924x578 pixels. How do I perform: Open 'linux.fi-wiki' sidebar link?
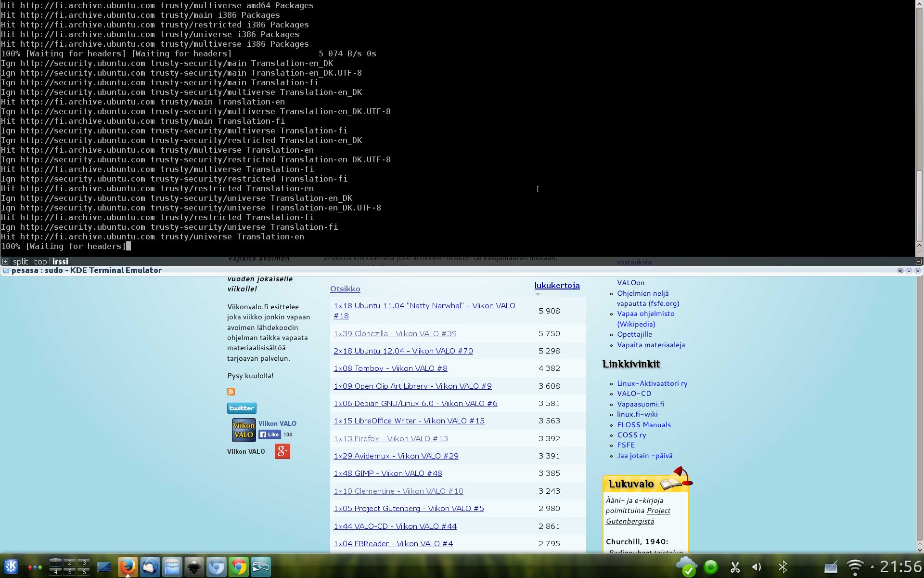pos(637,414)
